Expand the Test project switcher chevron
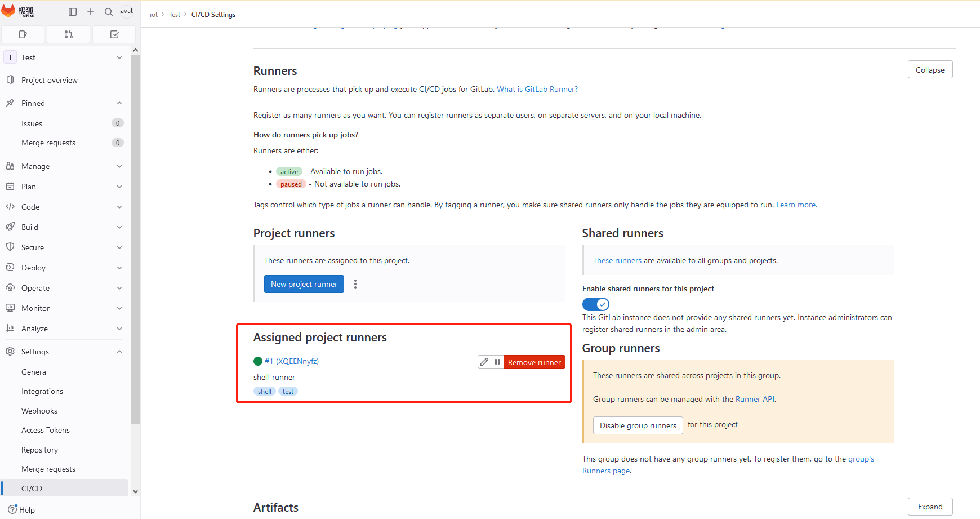Screen dimensions: 980x519 pyautogui.click(x=119, y=57)
